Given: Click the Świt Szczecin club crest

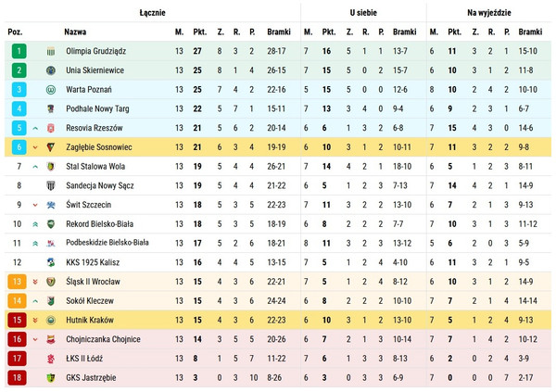Looking at the screenshot, I should point(51,205).
